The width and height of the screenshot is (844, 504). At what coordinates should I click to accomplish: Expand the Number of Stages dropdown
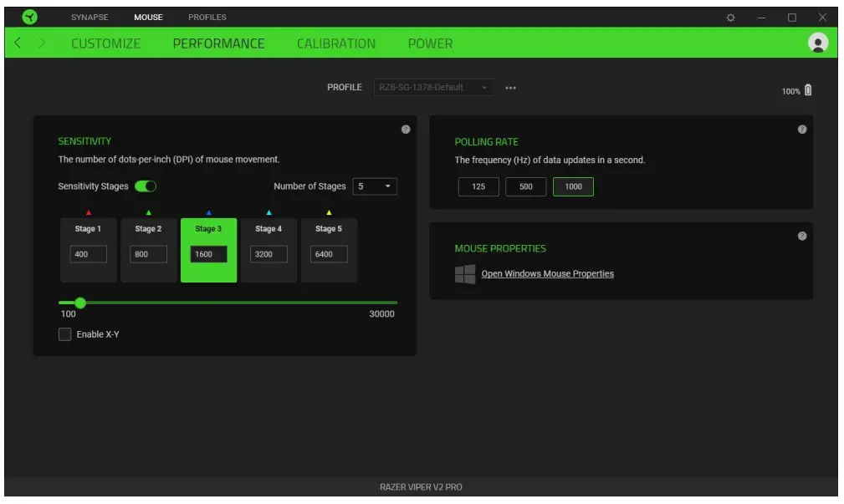pyautogui.click(x=375, y=186)
